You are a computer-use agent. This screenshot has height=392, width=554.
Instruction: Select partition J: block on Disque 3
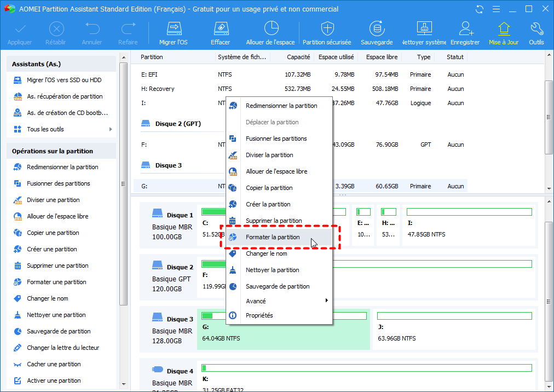[x=454, y=330]
